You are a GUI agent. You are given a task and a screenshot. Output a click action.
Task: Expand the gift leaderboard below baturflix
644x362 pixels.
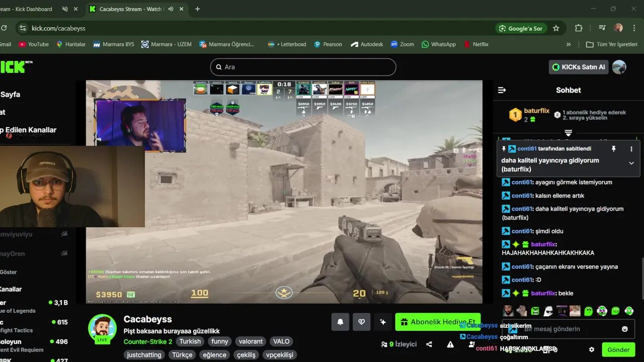coord(568,133)
